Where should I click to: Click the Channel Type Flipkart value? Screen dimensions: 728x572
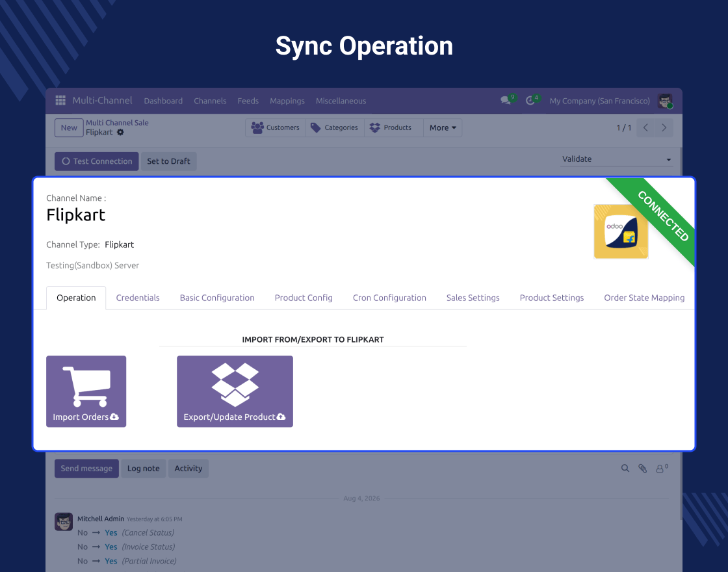(x=120, y=244)
